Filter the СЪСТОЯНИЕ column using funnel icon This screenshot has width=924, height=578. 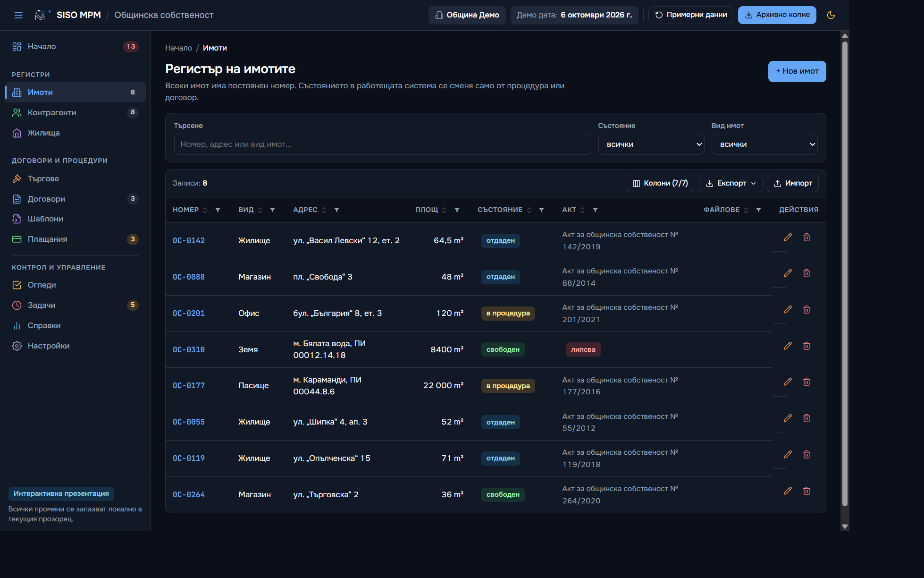tap(541, 210)
